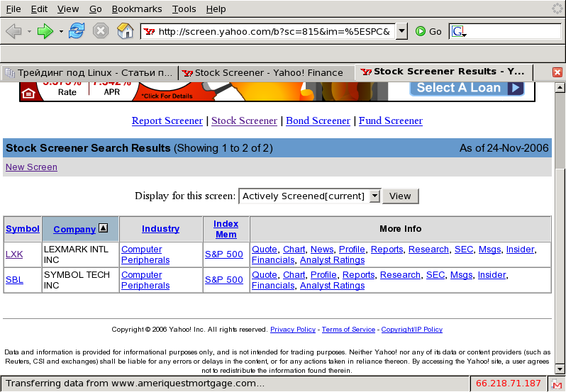Open the Home page icon
This screenshot has height=392, width=566.
click(126, 31)
